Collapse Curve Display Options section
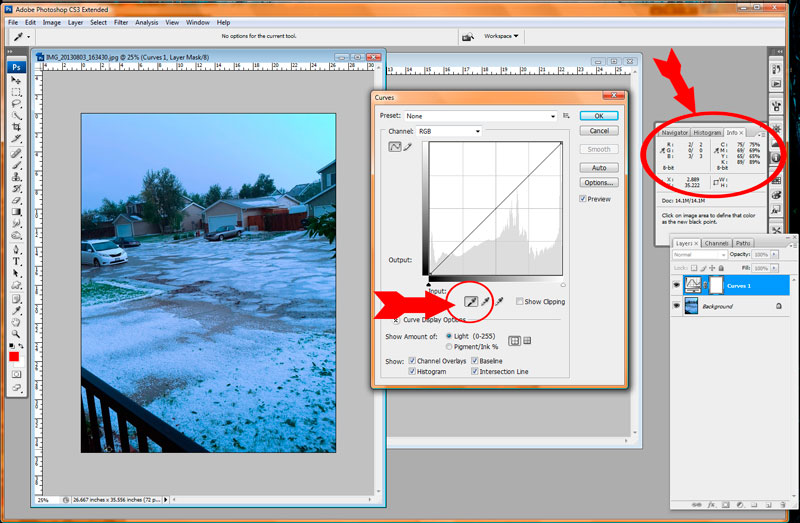This screenshot has height=523, width=800. (395, 320)
